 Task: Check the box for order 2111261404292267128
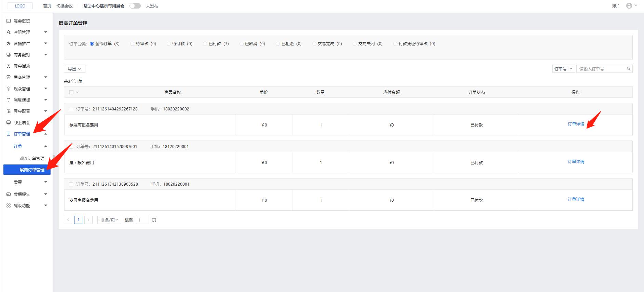(71, 109)
